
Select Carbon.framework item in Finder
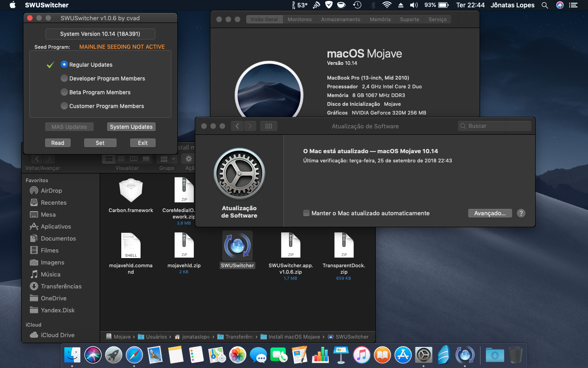pos(131,191)
